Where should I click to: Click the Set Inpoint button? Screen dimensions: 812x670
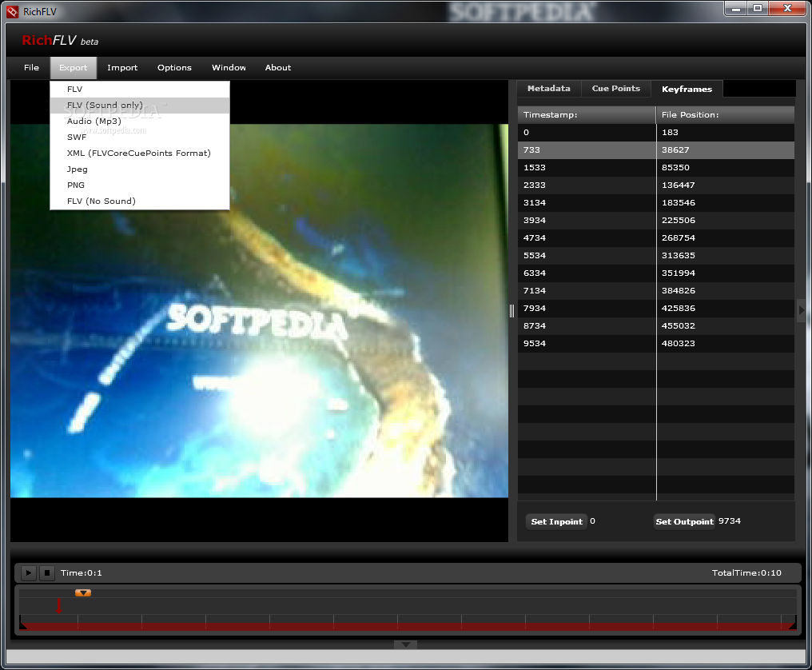coord(557,522)
